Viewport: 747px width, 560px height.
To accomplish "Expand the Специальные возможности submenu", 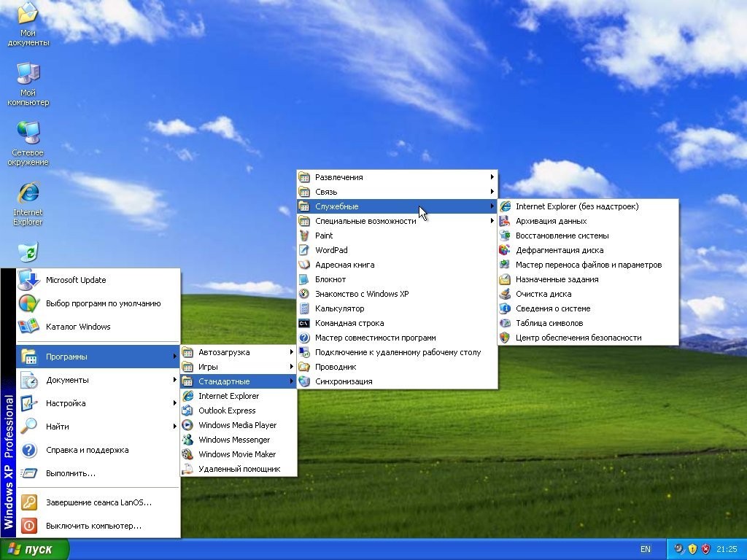I will point(398,221).
